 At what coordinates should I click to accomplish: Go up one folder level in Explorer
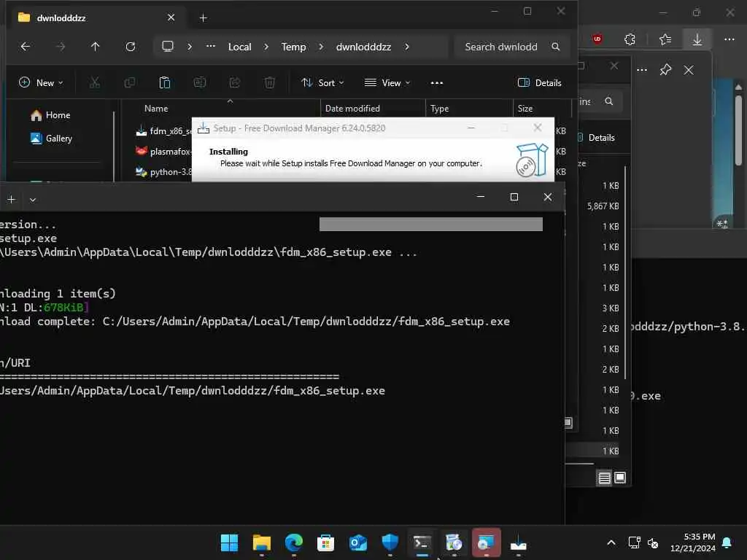[x=96, y=47]
